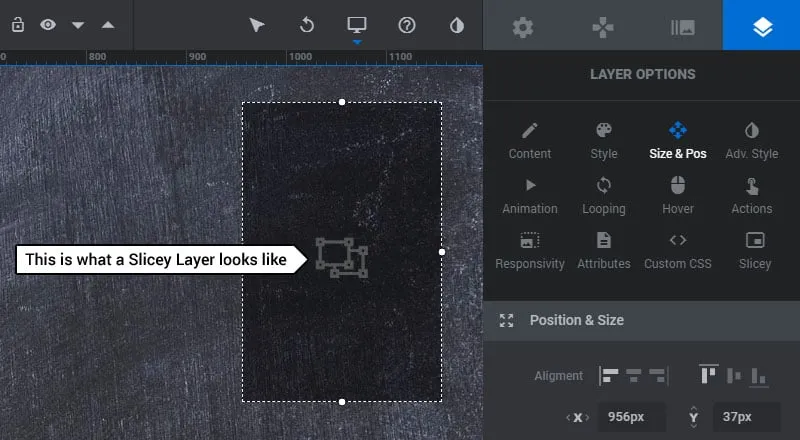The height and width of the screenshot is (440, 800).
Task: Open the Slicey layer options
Action: coord(755,250)
